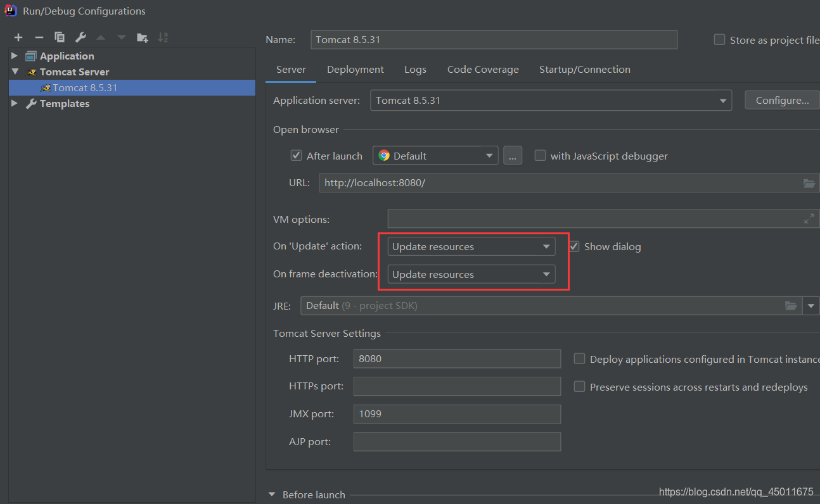Enable Preserve sessions across restarts and redeploys
This screenshot has width=820, height=504.
[x=579, y=386]
